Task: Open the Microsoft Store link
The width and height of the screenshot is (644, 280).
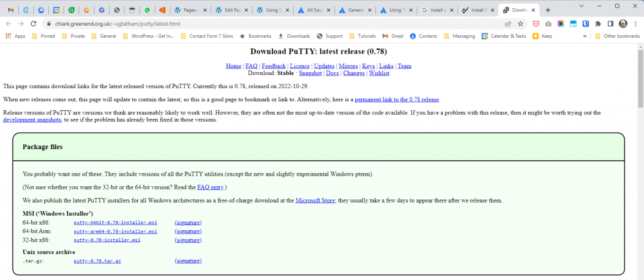Action: pyautogui.click(x=314, y=201)
